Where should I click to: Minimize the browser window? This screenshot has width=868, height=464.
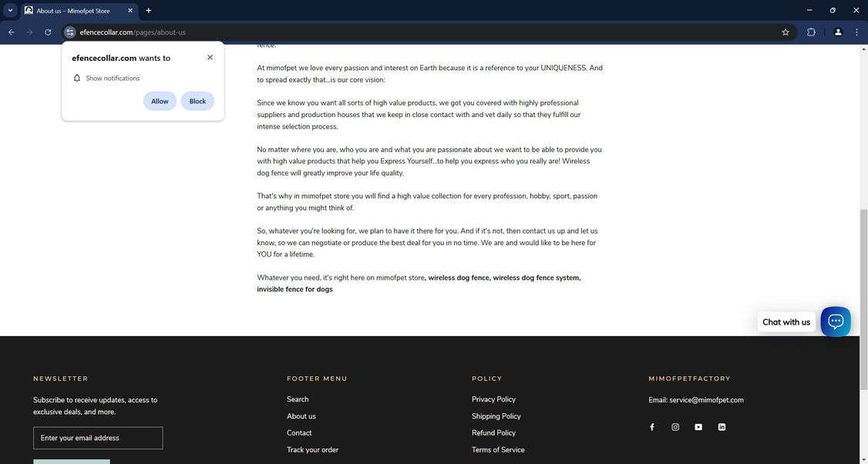[809, 11]
